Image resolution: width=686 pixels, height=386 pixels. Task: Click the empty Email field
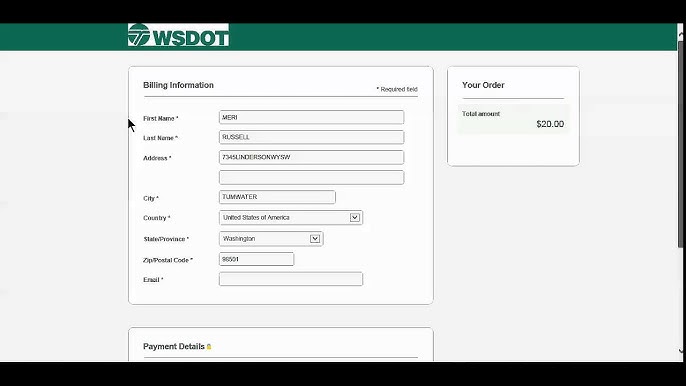291,279
